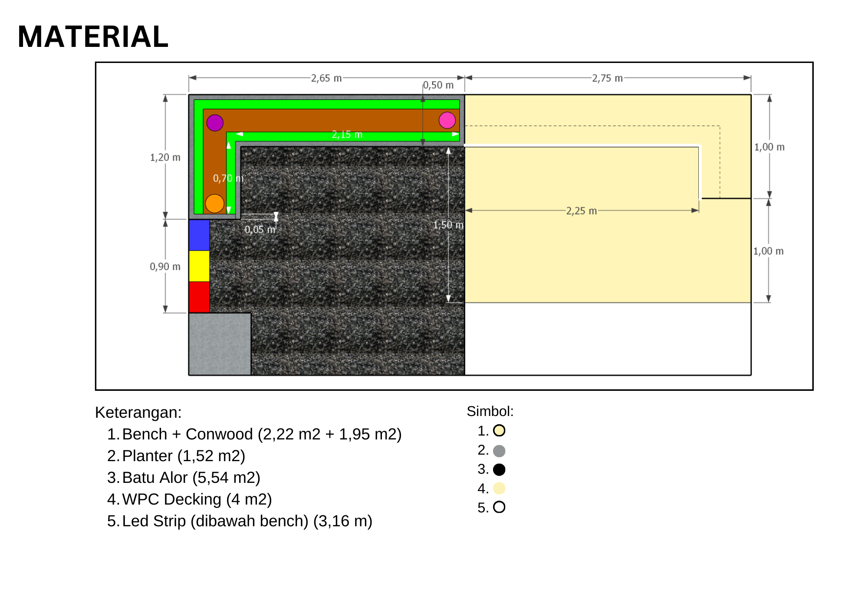
Task: Click the WPC Decking (4 m2) text
Action: point(197,499)
